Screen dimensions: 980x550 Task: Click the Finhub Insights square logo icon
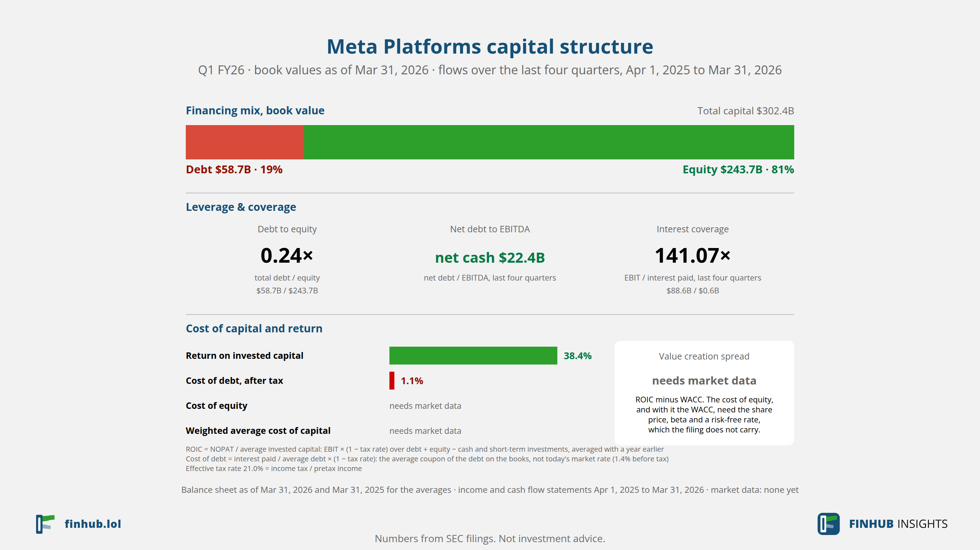click(828, 524)
